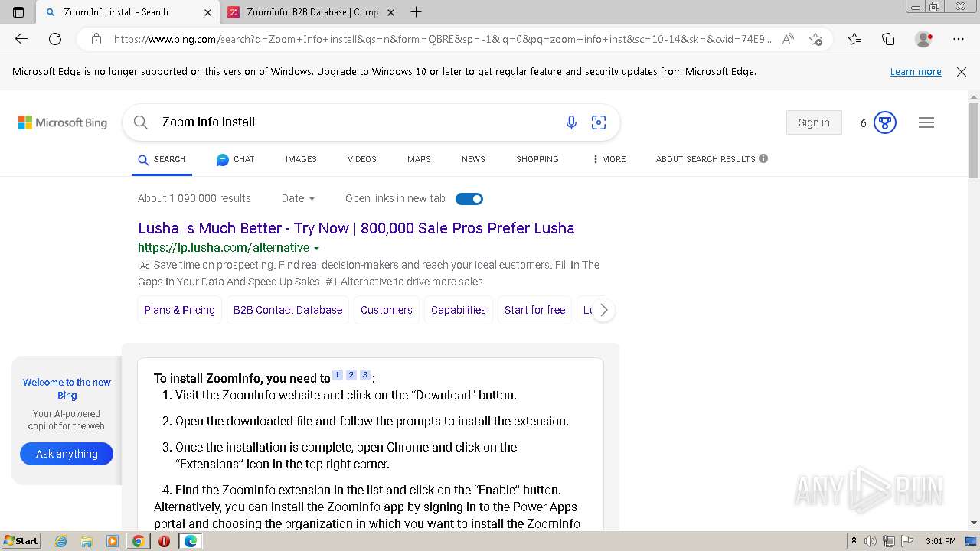The height and width of the screenshot is (551, 980).
Task: Select the SHOPPING tab
Action: pos(537,159)
